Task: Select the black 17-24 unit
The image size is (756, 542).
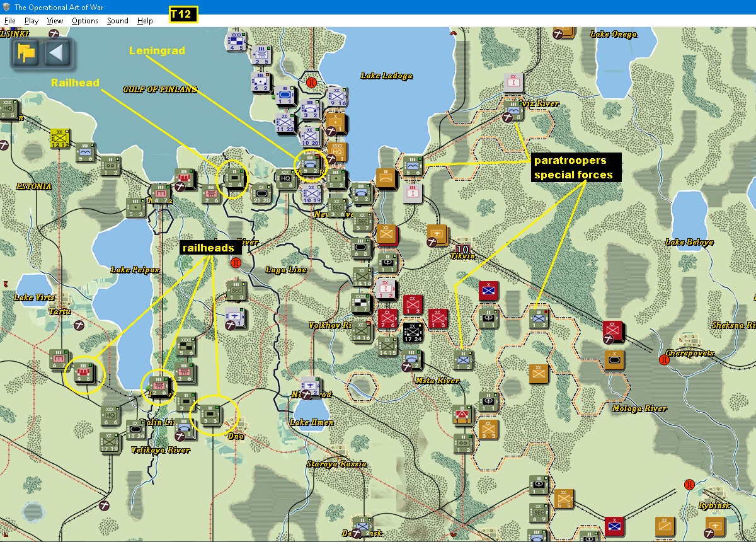Action: (413, 332)
